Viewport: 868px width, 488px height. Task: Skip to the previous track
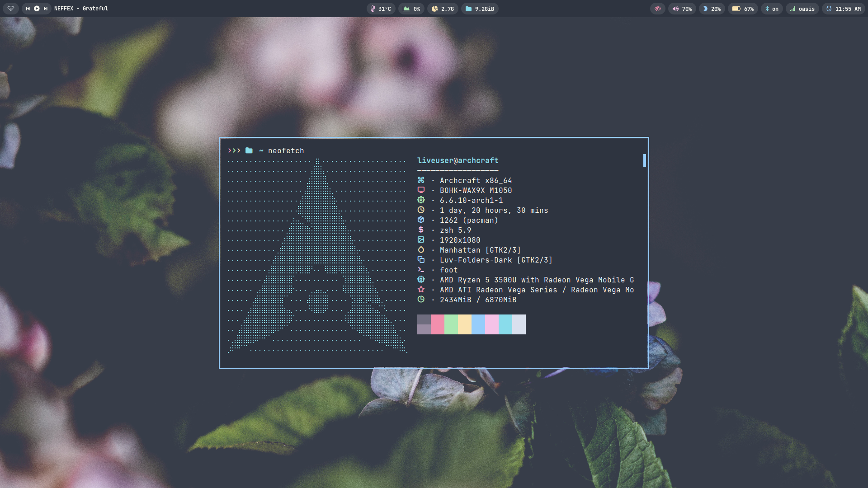click(x=28, y=9)
